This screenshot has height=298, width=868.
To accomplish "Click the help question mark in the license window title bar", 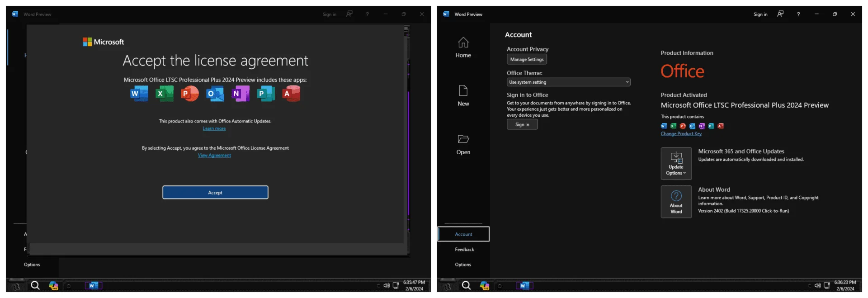I will [368, 14].
